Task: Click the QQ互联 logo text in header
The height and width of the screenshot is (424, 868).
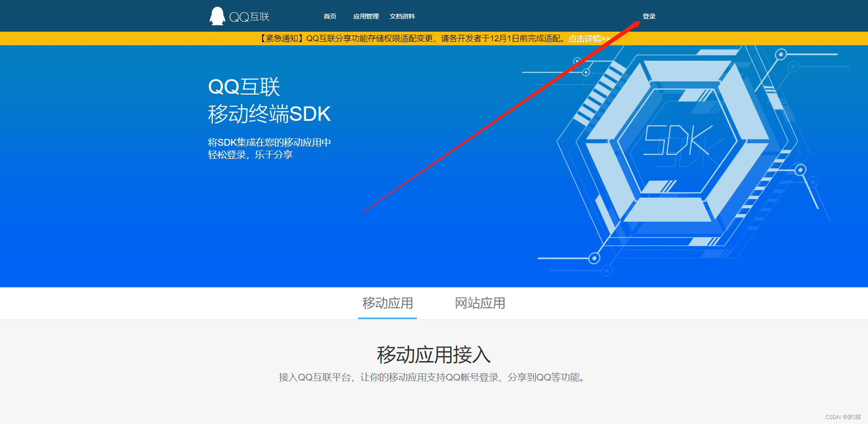Action: click(x=249, y=17)
